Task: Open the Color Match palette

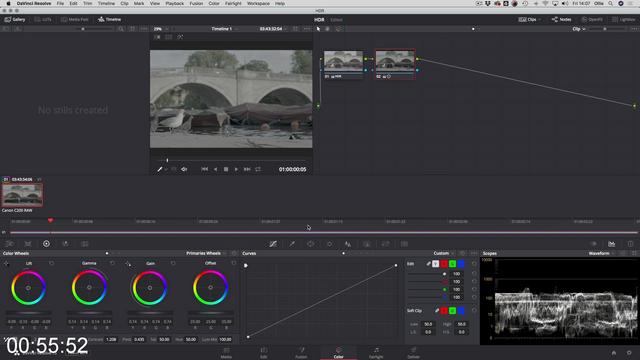Action: 28,244
